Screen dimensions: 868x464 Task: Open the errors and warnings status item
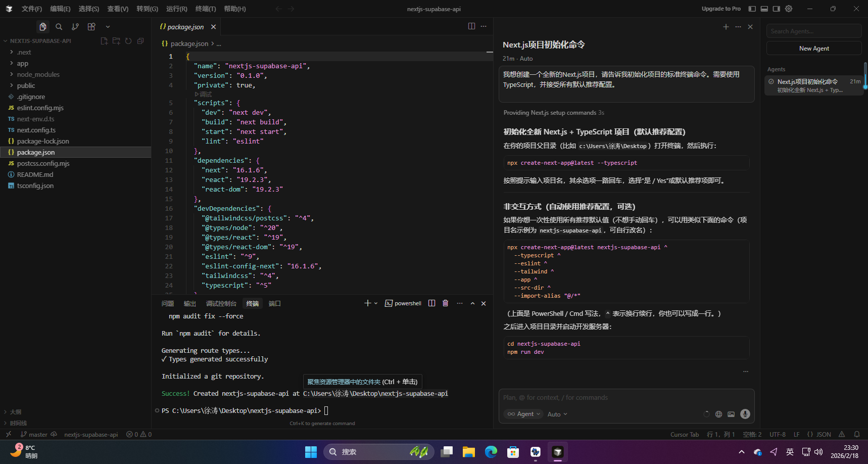coord(139,434)
